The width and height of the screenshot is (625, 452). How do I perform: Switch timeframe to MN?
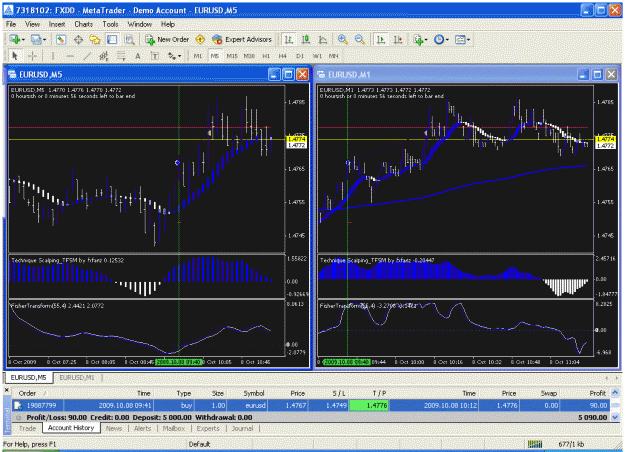334,56
